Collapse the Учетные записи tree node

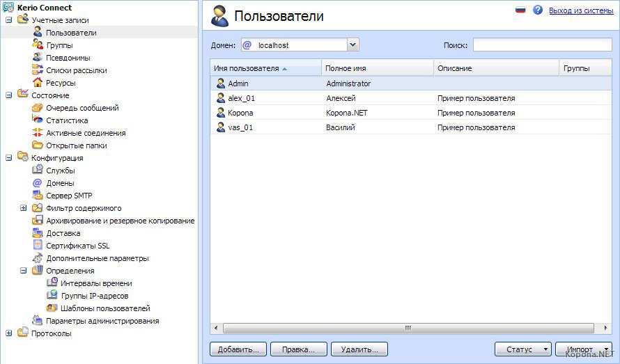[9, 20]
